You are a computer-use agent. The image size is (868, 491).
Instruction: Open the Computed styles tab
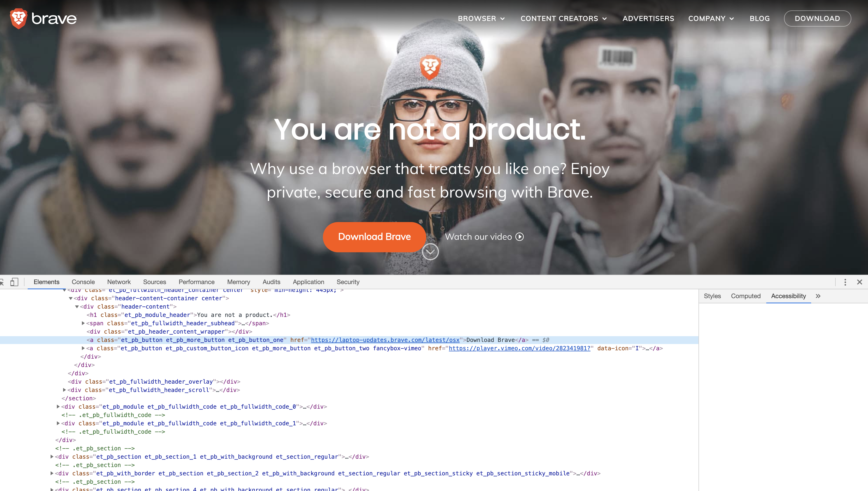(x=745, y=296)
